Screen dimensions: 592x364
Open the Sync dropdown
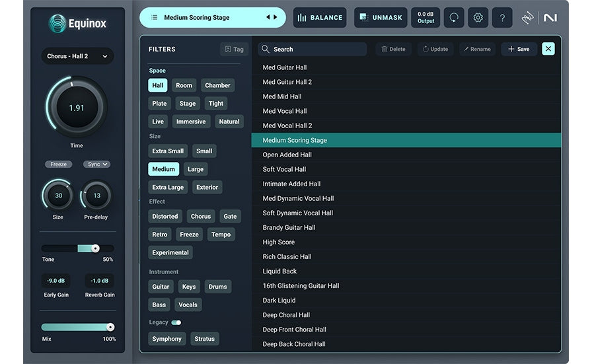(96, 164)
